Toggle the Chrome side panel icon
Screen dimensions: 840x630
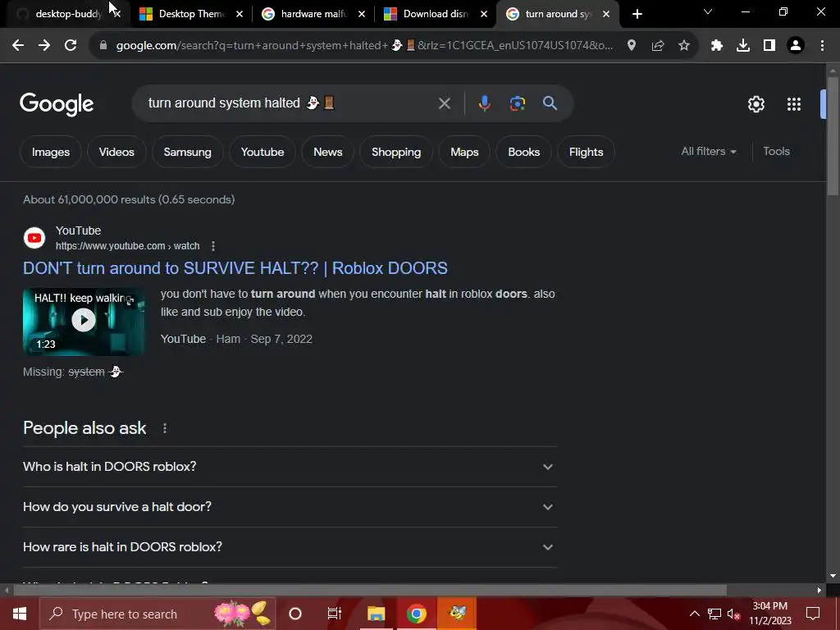point(769,46)
